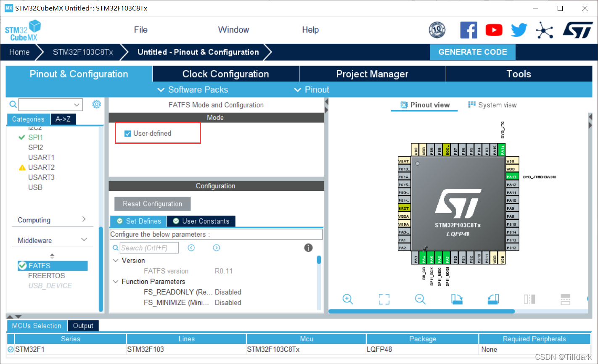Open the File menu
This screenshot has width=598, height=364.
click(141, 30)
